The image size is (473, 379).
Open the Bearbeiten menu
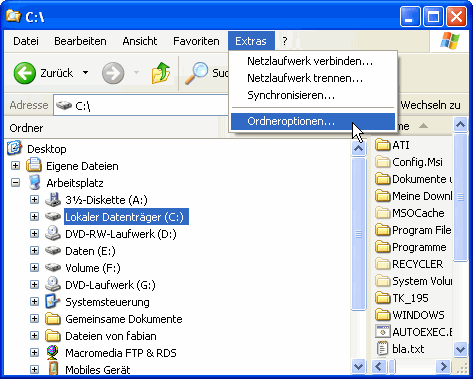(x=80, y=41)
